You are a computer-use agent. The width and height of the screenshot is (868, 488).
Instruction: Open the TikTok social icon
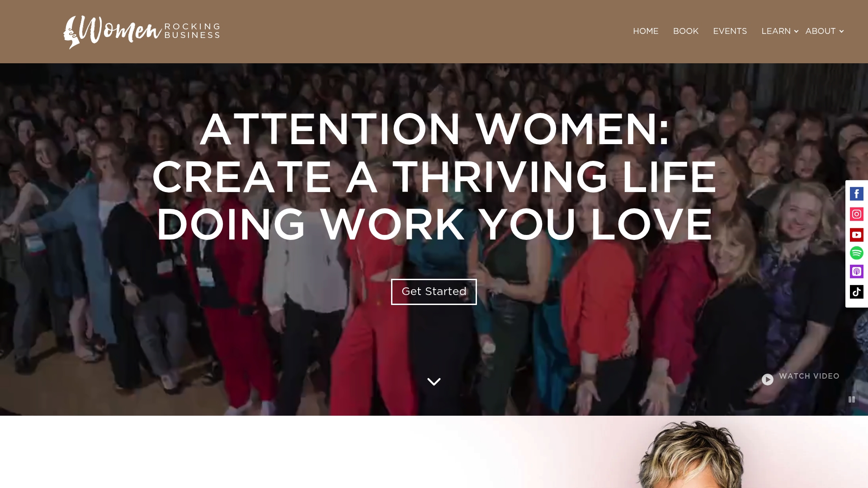856,292
